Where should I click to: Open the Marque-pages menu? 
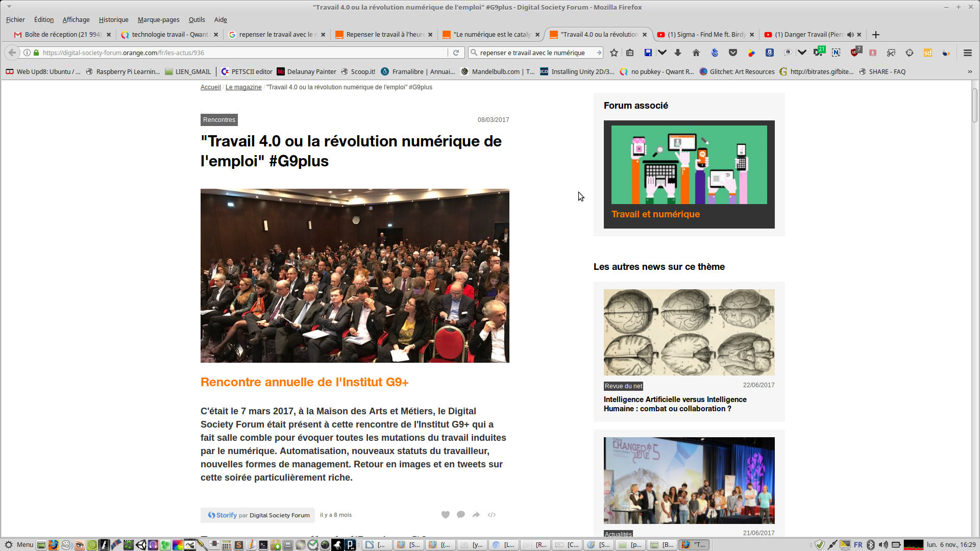[158, 20]
